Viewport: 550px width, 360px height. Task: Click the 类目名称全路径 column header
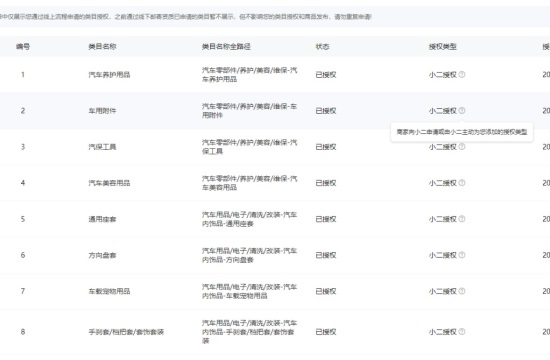(226, 46)
